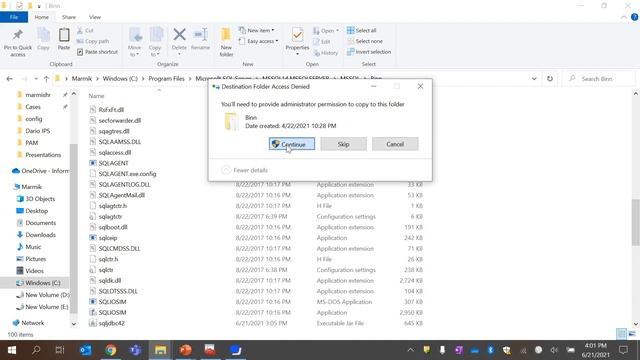
Task: Open the Copy to dropdown
Action: pyautogui.click(x=155, y=42)
